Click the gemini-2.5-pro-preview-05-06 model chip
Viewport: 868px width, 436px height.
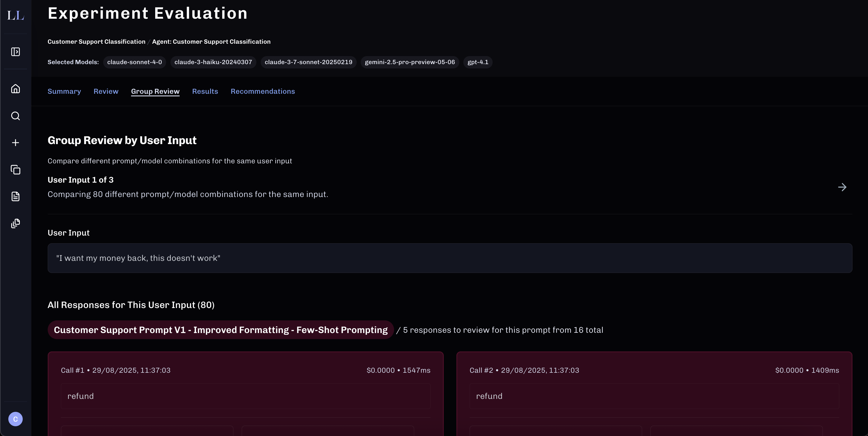pos(409,62)
